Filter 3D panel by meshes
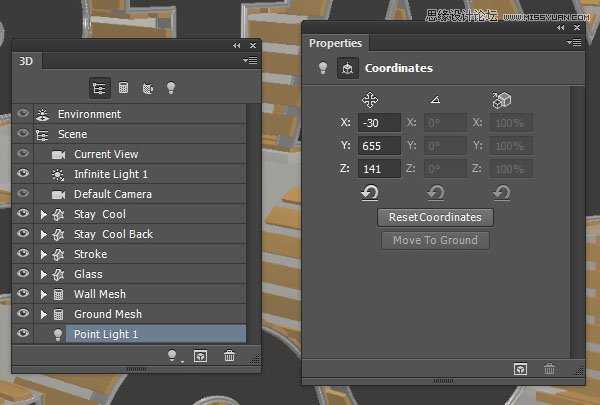The image size is (600, 405). pos(123,88)
